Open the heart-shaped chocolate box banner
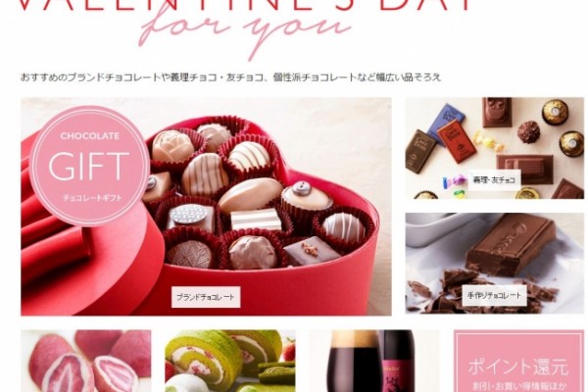The height and width of the screenshot is (392, 588). (x=206, y=207)
